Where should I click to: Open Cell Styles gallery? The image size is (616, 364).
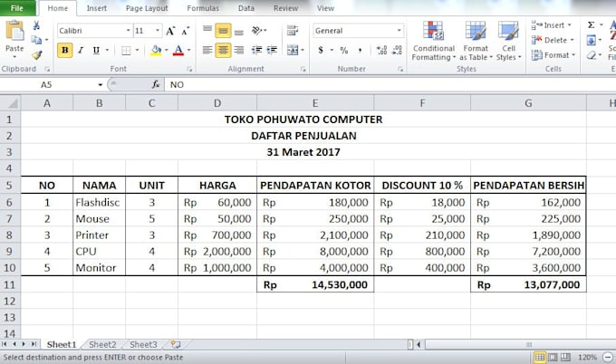508,42
